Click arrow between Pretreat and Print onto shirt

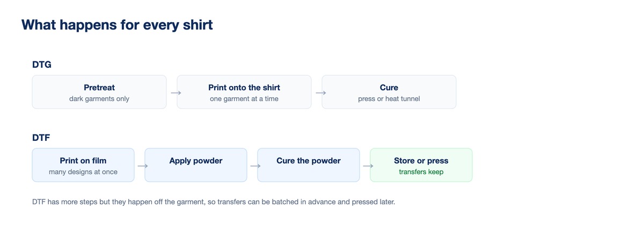[176, 92]
